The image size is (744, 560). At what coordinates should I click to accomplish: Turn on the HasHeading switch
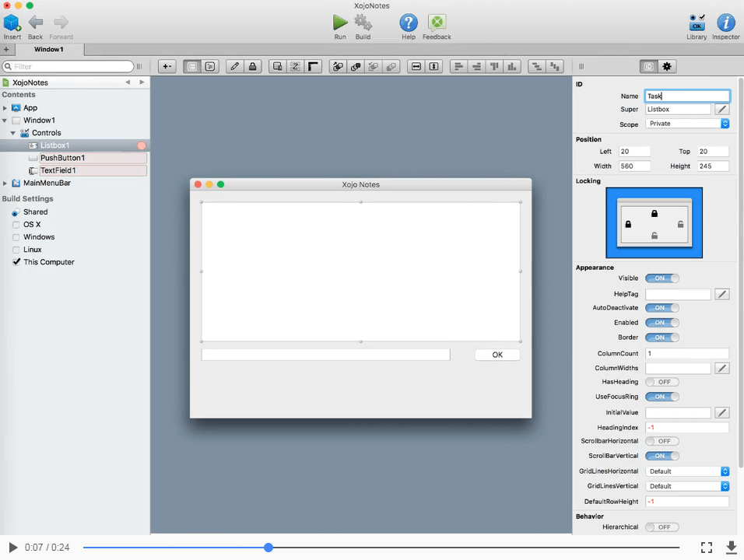pyautogui.click(x=662, y=382)
